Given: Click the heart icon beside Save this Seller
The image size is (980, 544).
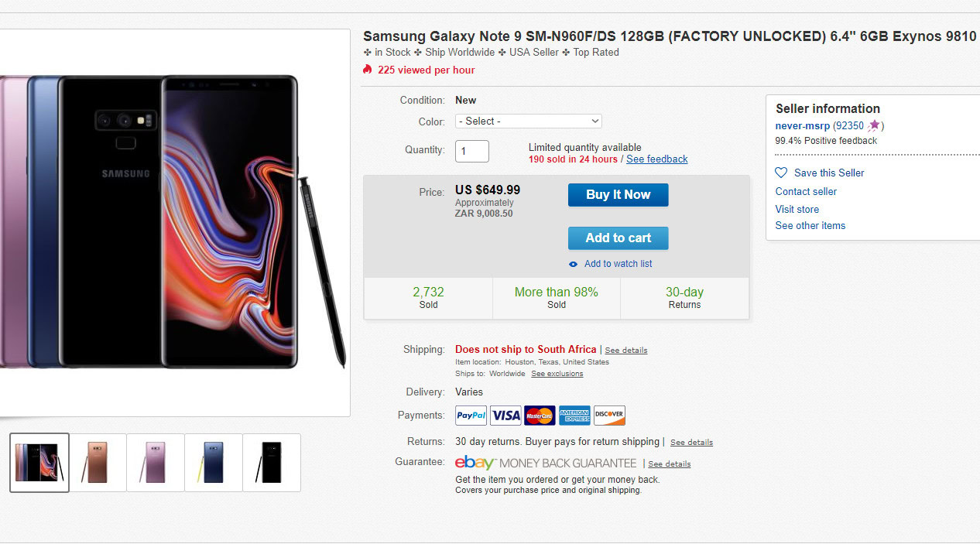Looking at the screenshot, I should point(781,173).
